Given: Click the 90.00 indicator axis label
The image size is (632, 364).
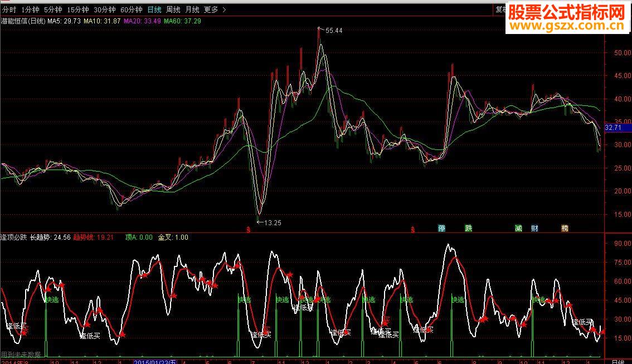Looking at the screenshot, I should [x=623, y=244].
